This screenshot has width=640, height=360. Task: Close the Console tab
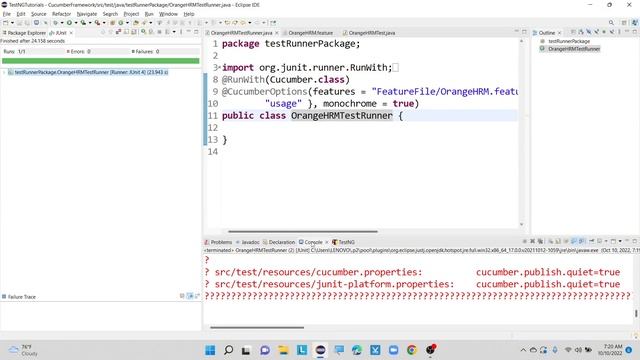coord(327,242)
